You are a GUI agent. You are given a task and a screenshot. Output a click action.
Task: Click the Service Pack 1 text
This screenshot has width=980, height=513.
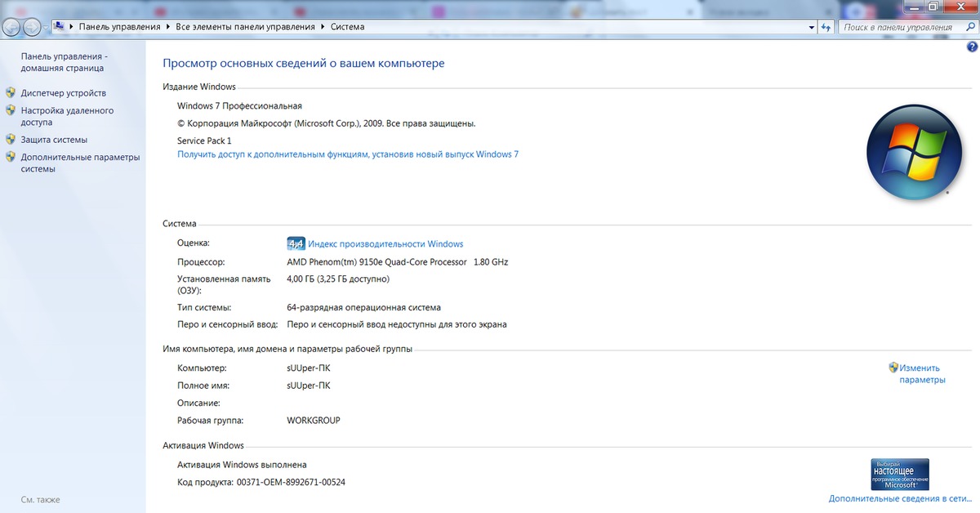[204, 141]
